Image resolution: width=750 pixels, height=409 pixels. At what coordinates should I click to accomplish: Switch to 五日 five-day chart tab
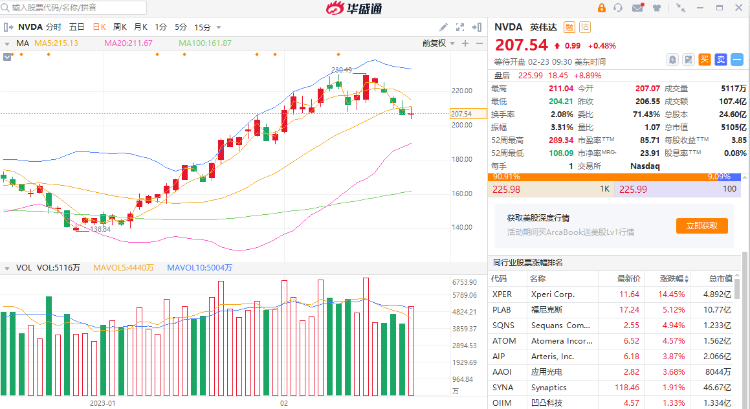pos(77,27)
